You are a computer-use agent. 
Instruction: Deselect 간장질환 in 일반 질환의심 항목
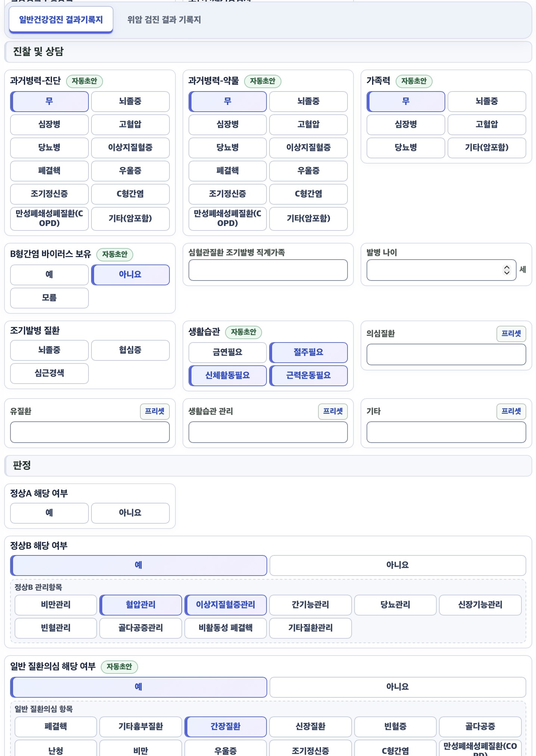point(225,727)
